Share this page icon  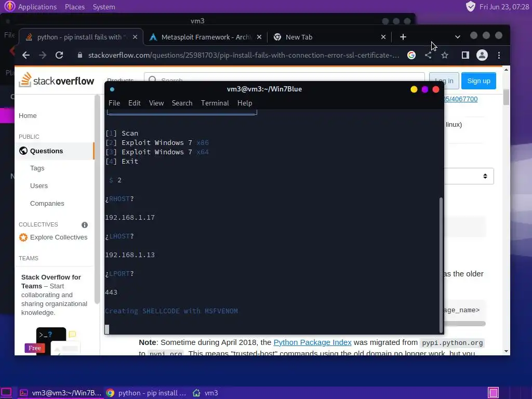pyautogui.click(x=428, y=55)
